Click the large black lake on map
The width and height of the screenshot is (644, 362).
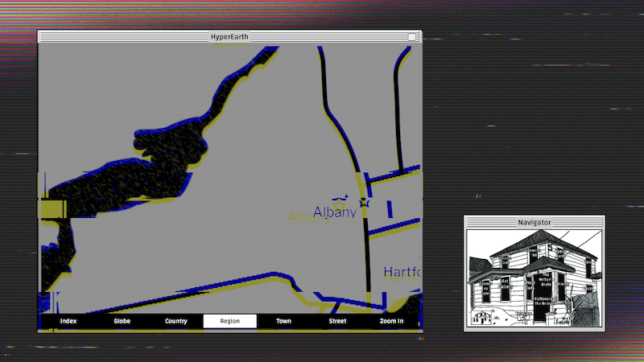[x=161, y=157]
